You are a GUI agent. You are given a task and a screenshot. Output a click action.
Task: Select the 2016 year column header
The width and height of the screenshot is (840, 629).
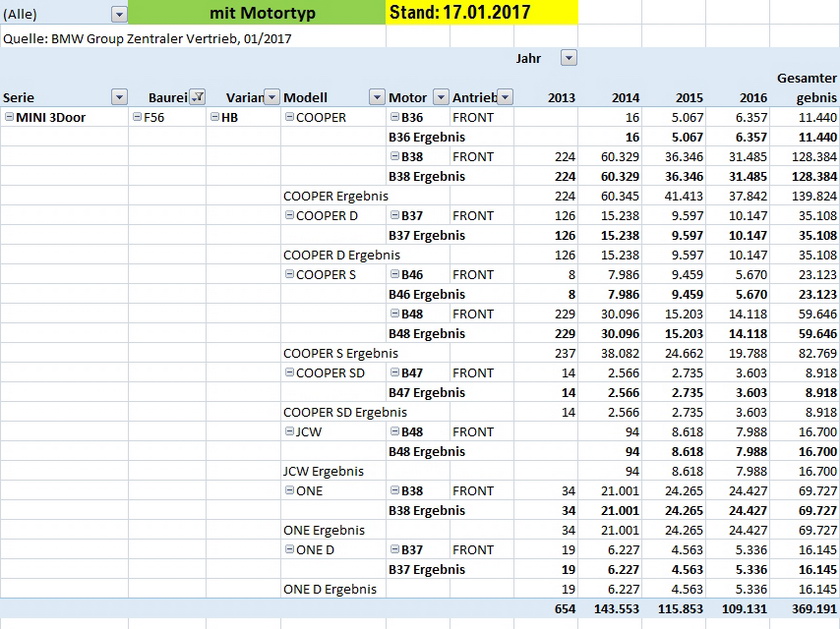753,98
